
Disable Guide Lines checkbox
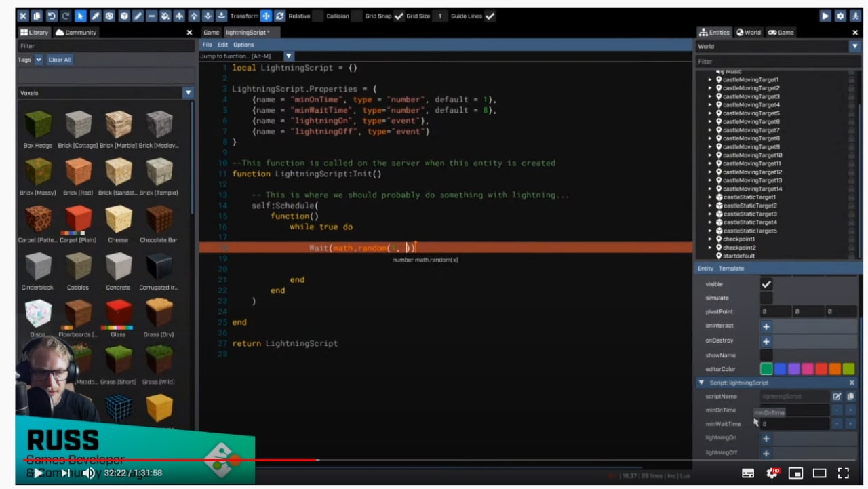click(x=490, y=16)
